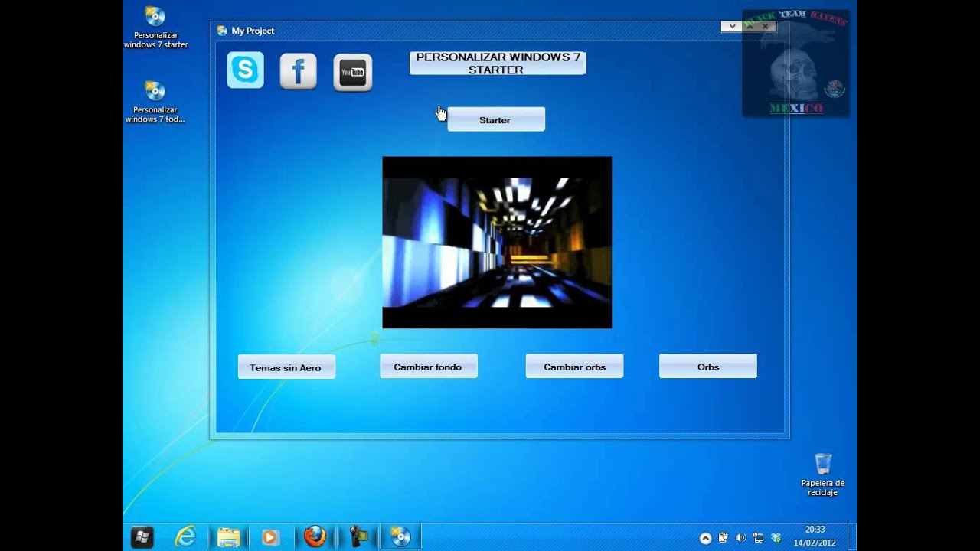Open the Facebook icon in My Project

click(299, 71)
